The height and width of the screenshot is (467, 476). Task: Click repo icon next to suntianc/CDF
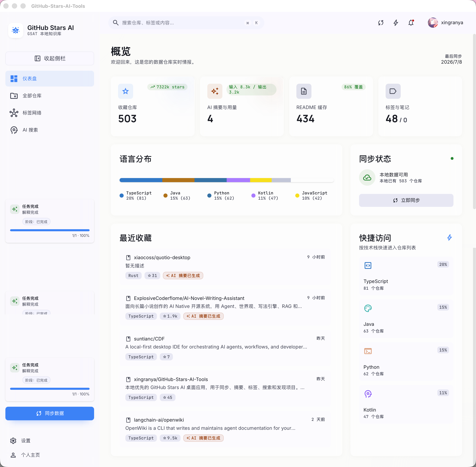[x=128, y=339]
